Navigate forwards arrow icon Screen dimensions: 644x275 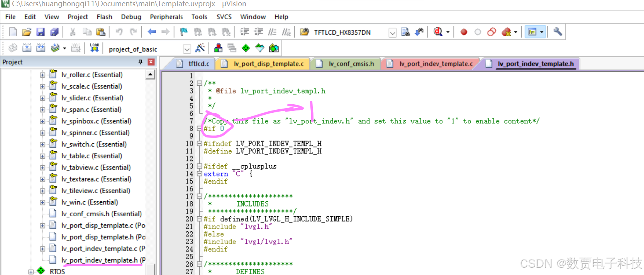point(166,32)
